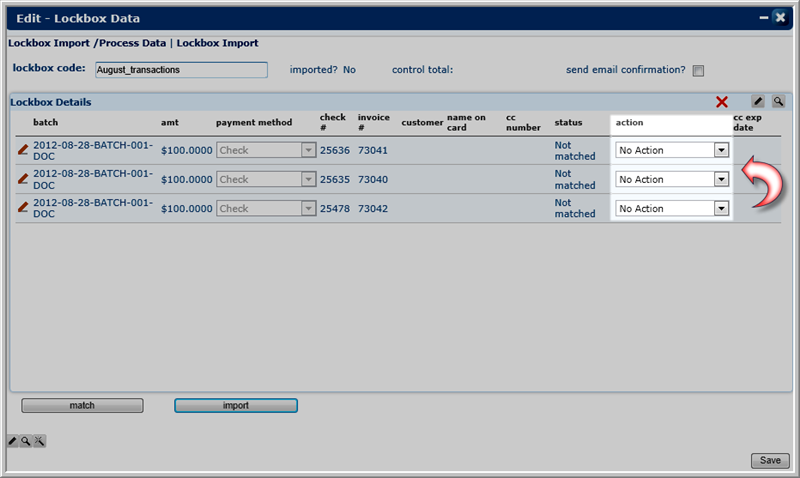Screen dimensions: 800x478
Task: Click the action column header
Action: coord(629,122)
